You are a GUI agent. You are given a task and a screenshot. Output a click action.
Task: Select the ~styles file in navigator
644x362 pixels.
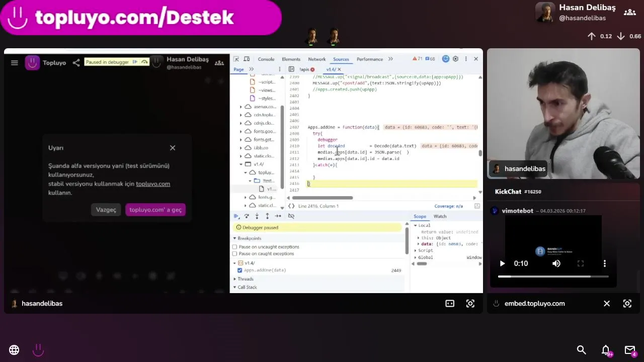(267, 99)
